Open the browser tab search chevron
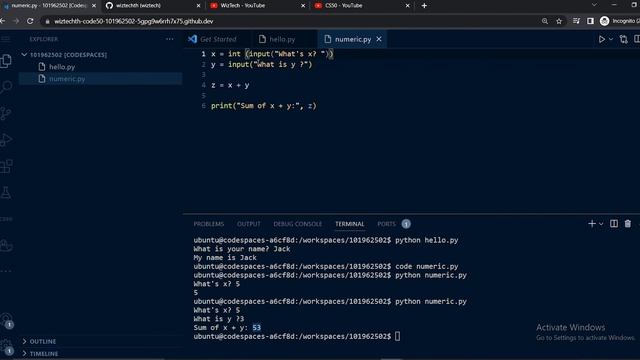Viewport: 640px width, 360px height. [594, 5]
